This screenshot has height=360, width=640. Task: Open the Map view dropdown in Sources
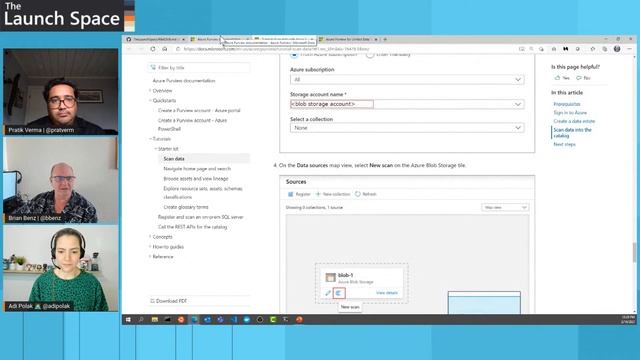pyautogui.click(x=505, y=207)
